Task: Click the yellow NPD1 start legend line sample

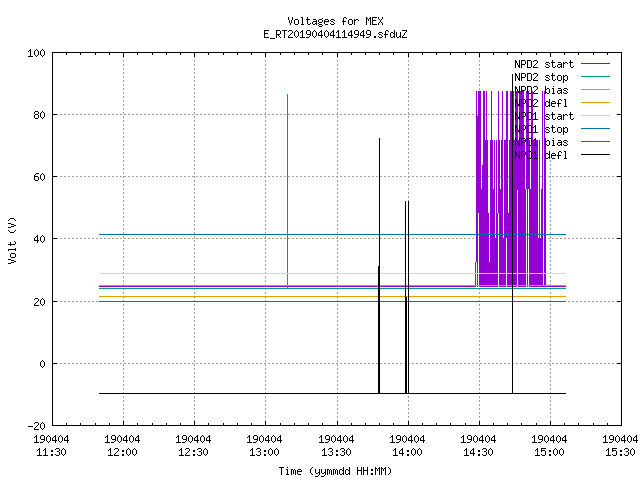Action: click(x=596, y=116)
